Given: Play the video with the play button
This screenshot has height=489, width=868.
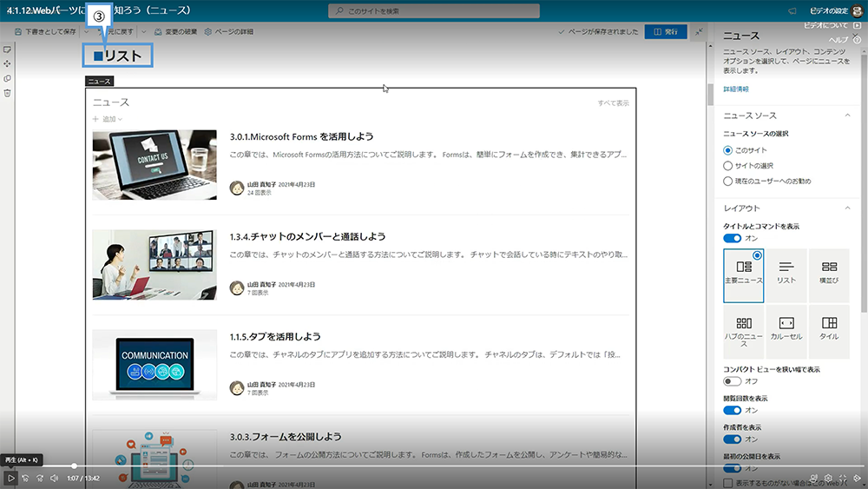Looking at the screenshot, I should pyautogui.click(x=10, y=478).
